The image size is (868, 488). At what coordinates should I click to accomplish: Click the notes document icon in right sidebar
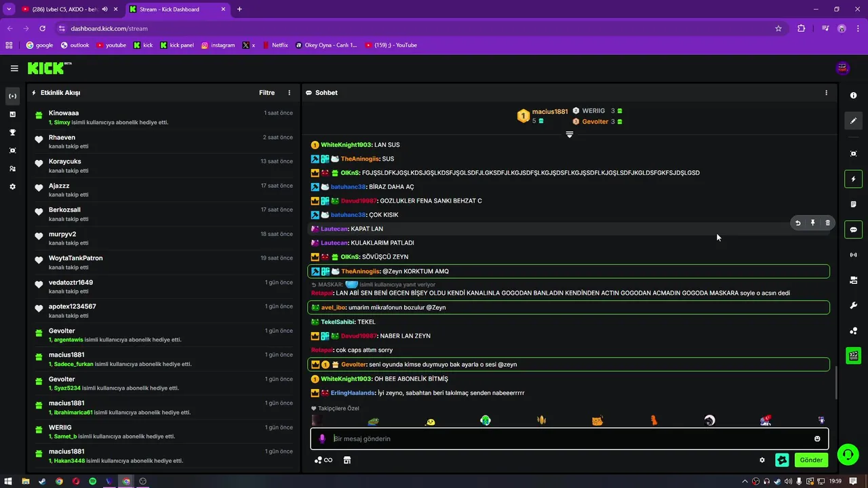point(853,204)
